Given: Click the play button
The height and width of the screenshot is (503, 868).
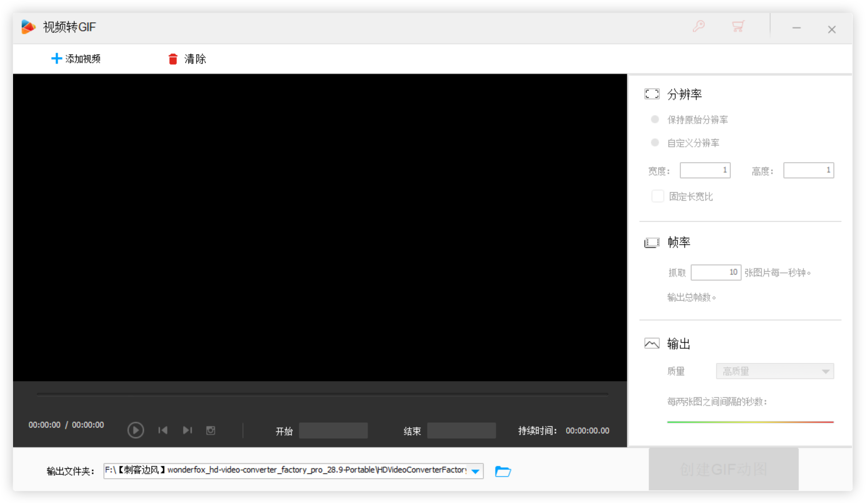Looking at the screenshot, I should coord(136,430).
